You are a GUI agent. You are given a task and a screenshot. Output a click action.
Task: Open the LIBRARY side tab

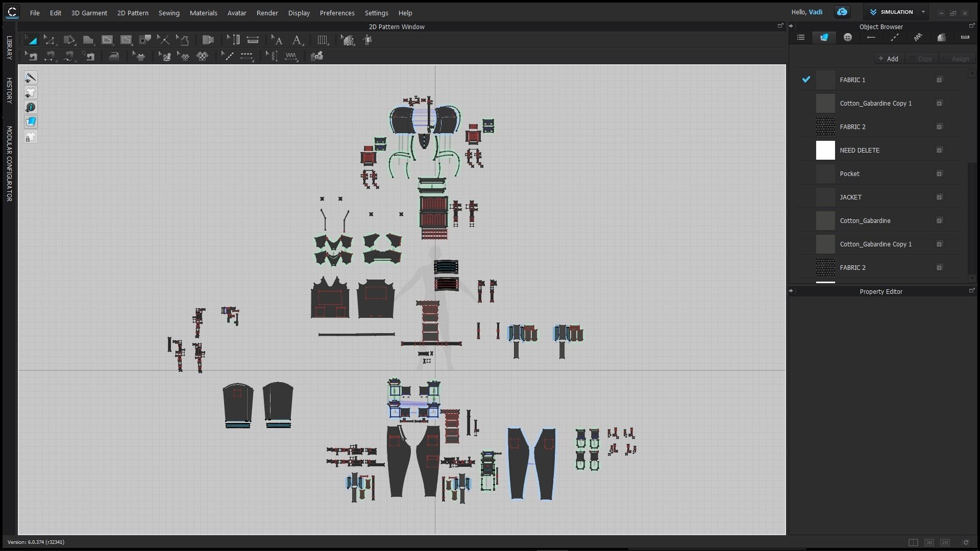9,47
